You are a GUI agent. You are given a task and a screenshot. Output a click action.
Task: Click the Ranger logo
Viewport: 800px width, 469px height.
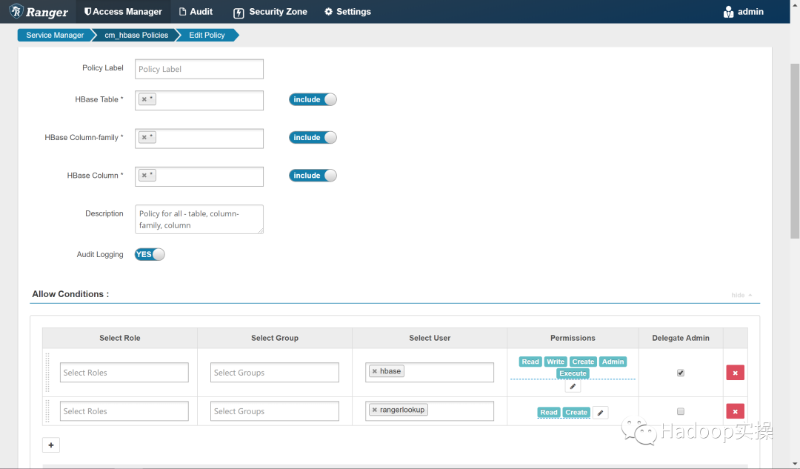(x=39, y=11)
